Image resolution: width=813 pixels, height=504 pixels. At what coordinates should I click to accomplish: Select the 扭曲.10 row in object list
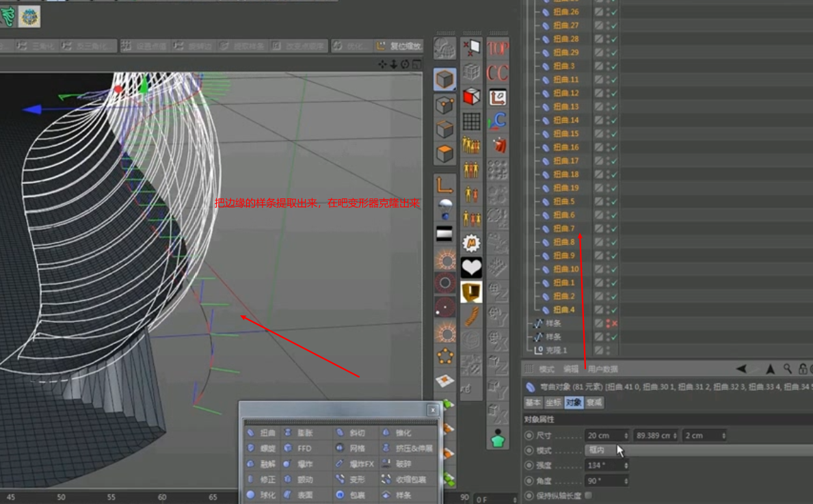click(x=565, y=269)
